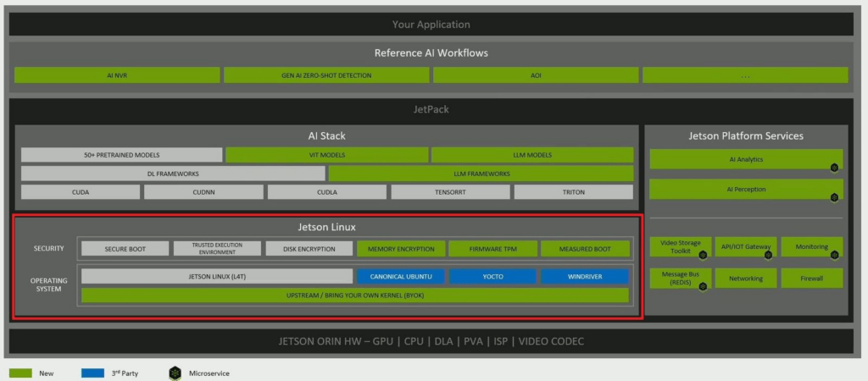This screenshot has width=868, height=381.
Task: Click the green New legend swatch
Action: (20, 373)
